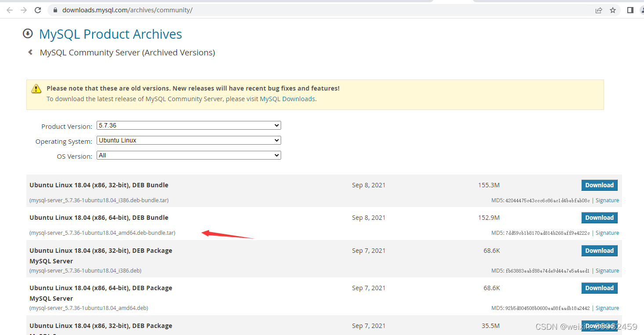The image size is (644, 335).
Task: Click the yellow warning triangle icon
Action: [x=36, y=88]
